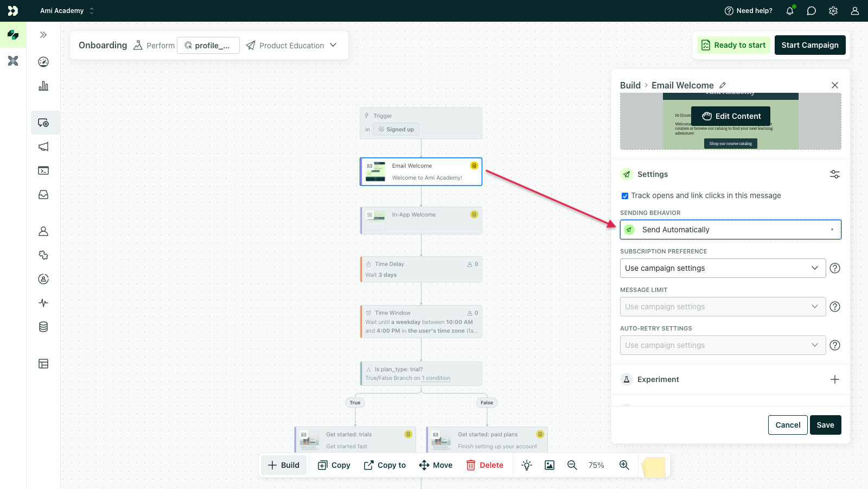Viewport: 868px width, 489px height.
Task: Click Build in the panel breadcrumb
Action: tap(630, 85)
